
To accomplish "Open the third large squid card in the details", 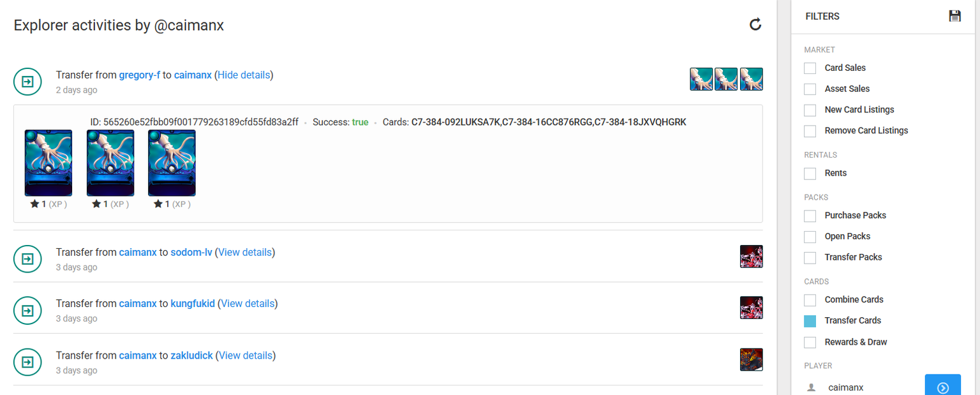I will pos(172,163).
